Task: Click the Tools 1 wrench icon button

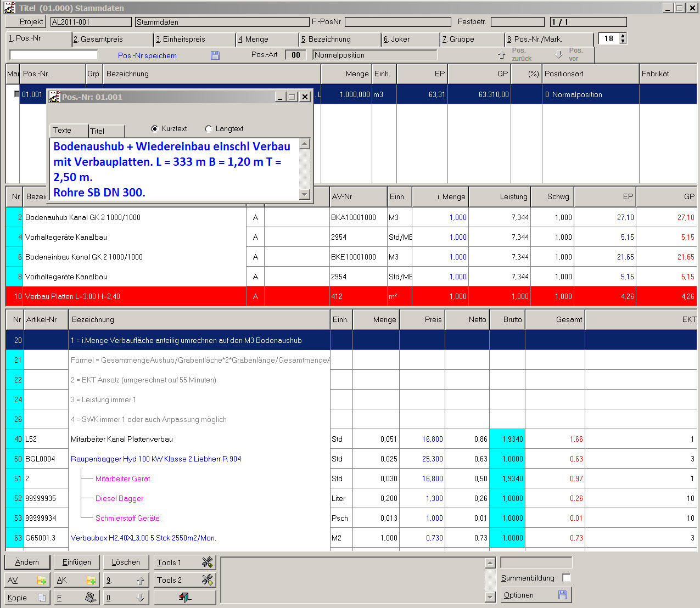Action: click(207, 562)
